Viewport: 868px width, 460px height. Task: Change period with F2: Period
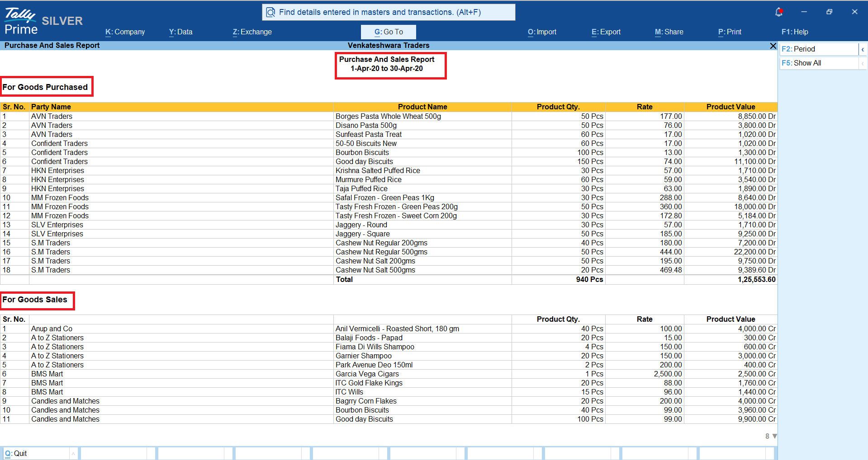pyautogui.click(x=819, y=49)
